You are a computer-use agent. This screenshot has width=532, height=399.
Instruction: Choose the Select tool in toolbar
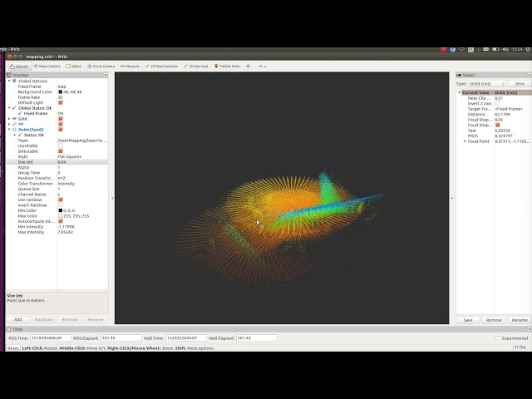tap(74, 66)
